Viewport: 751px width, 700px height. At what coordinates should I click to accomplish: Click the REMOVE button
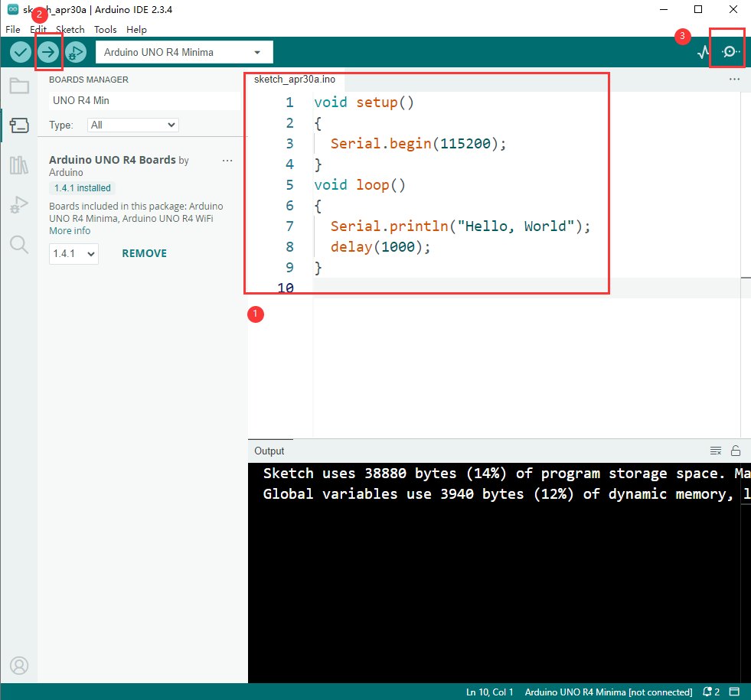click(144, 253)
